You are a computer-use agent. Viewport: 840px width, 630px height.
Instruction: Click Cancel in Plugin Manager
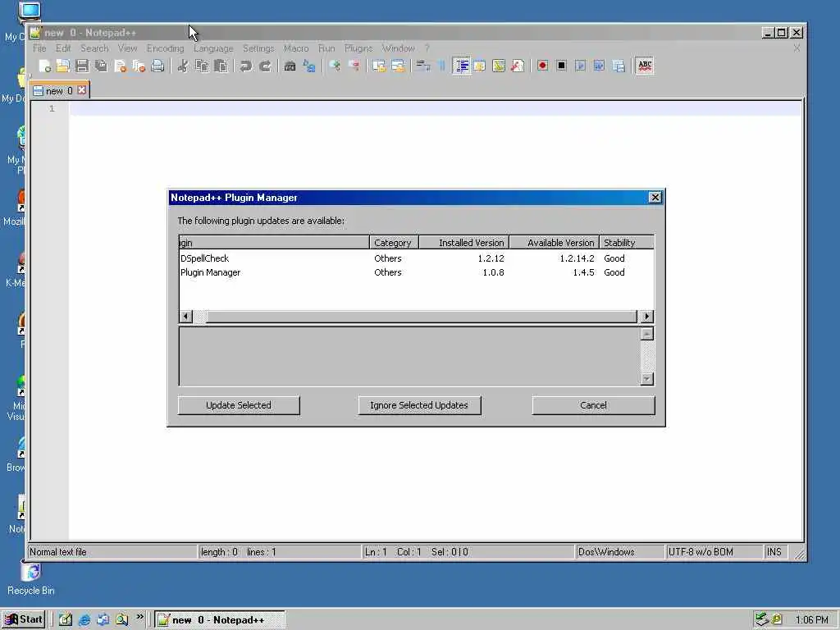[x=593, y=405]
